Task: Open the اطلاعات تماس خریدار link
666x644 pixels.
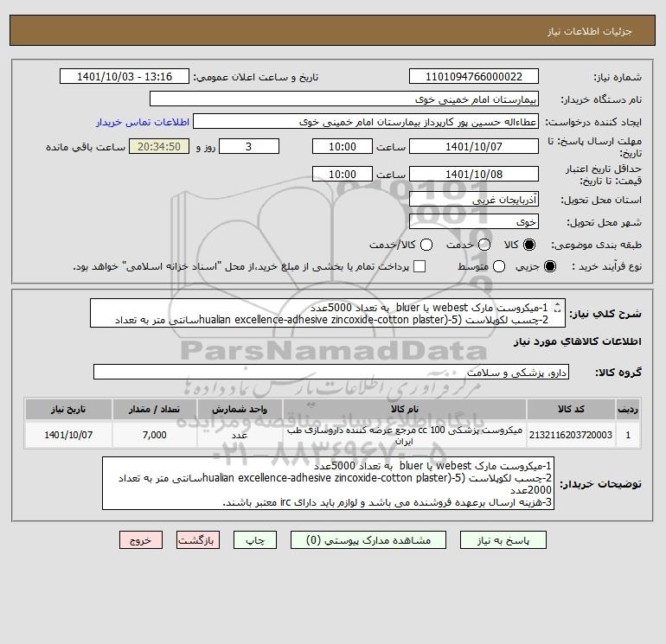Action: (143, 122)
